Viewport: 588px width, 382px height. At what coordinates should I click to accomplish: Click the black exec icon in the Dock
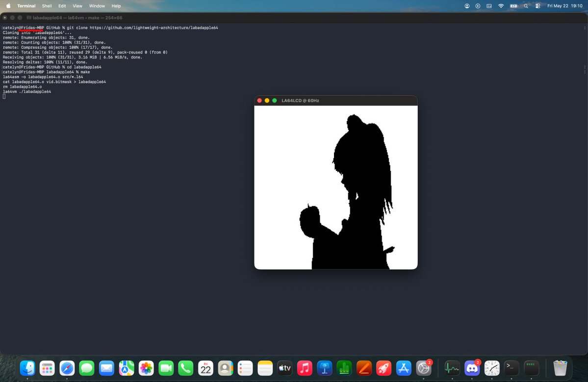532,368
